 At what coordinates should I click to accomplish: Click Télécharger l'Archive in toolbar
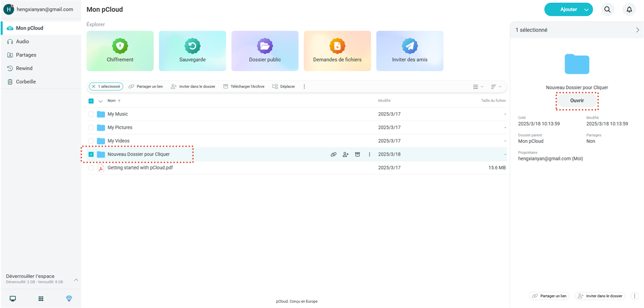244,86
